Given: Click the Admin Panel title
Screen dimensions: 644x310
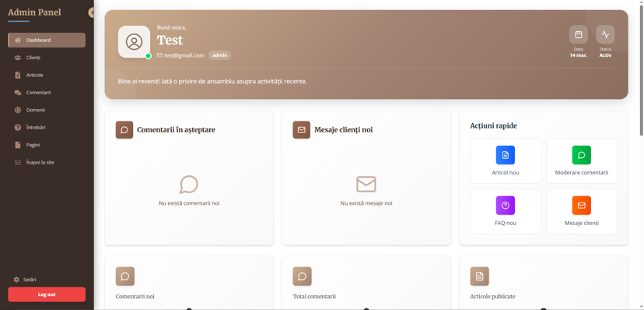Looking at the screenshot, I should [34, 12].
